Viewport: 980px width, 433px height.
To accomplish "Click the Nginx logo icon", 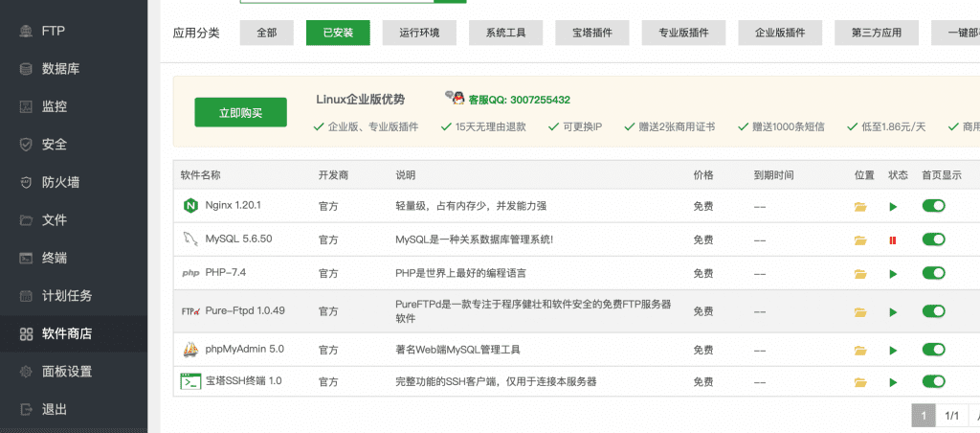I will click(190, 205).
